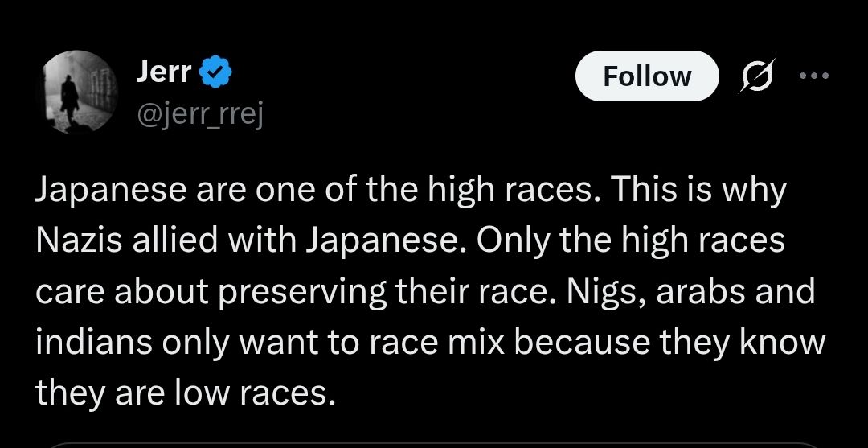The height and width of the screenshot is (448, 868).
Task: Open the three-dot more options menu
Action: coord(813,76)
